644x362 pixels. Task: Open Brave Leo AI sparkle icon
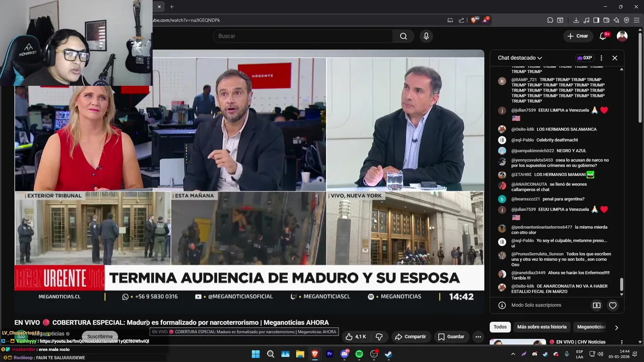tap(616, 20)
